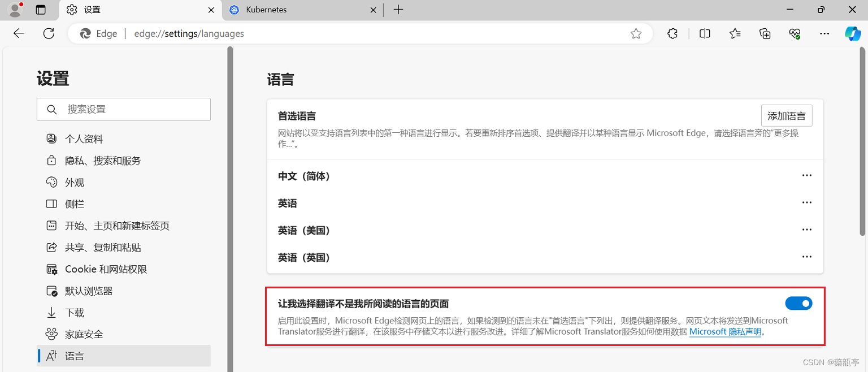Open the Microsoft 隐私声明 link
Viewport: 868px width, 372px height.
click(725, 332)
